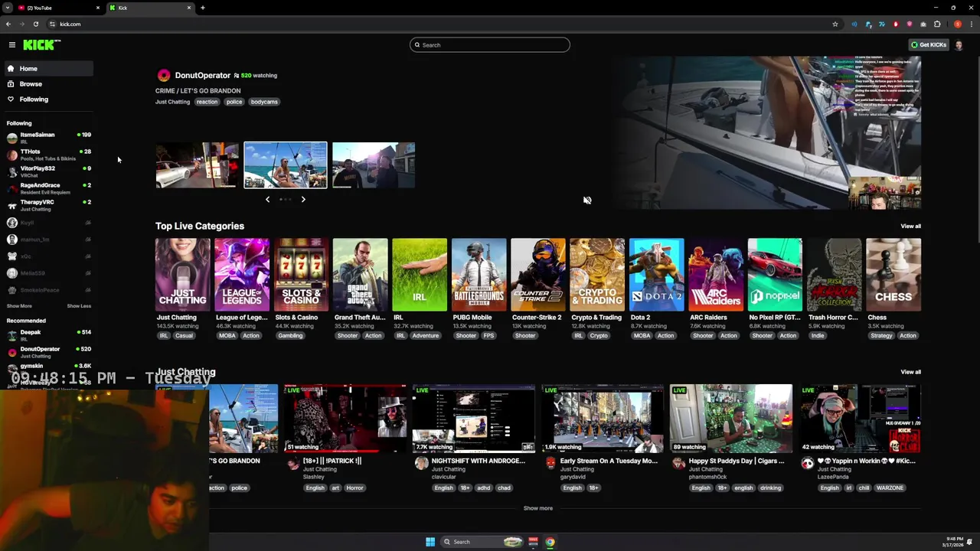
Task: Open the user profile avatar menu
Action: (959, 45)
